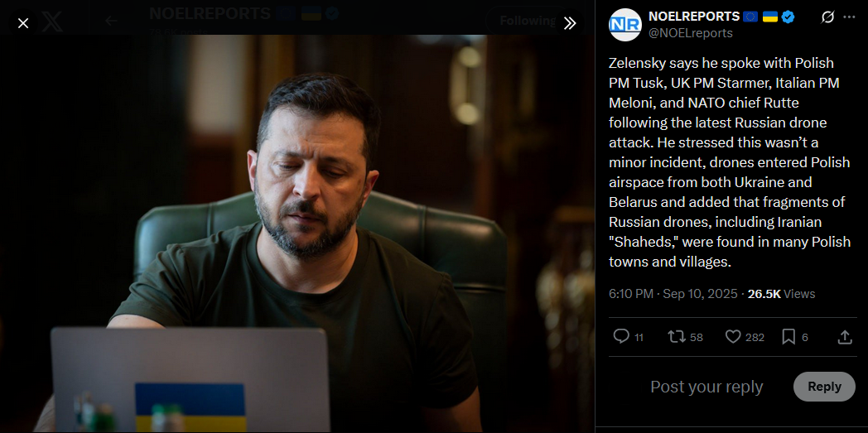Like the post with the heart icon
The image size is (868, 433).
[x=733, y=336]
